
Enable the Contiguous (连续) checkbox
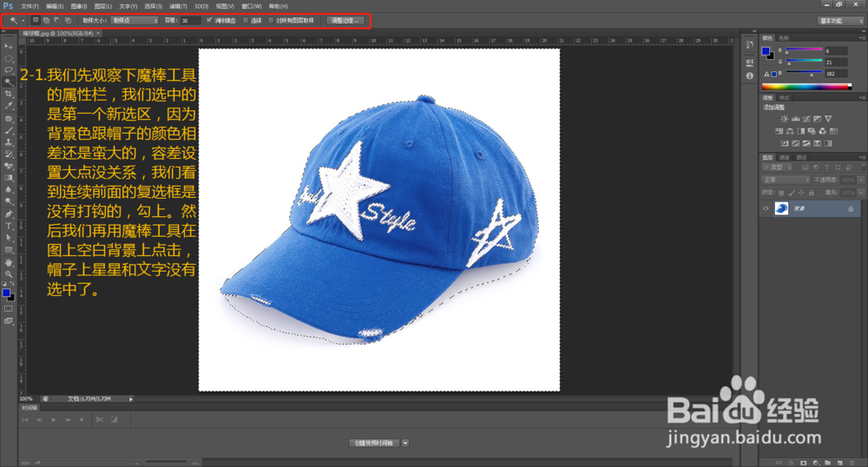click(x=246, y=21)
